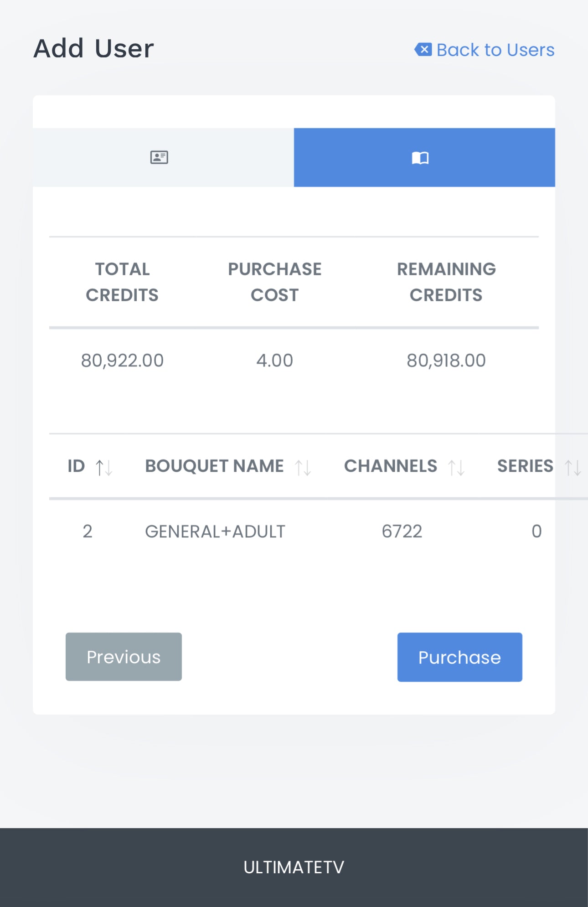Screen dimensions: 588x907
Task: Click the delete-arrow icon beside Back to Users
Action: (423, 49)
